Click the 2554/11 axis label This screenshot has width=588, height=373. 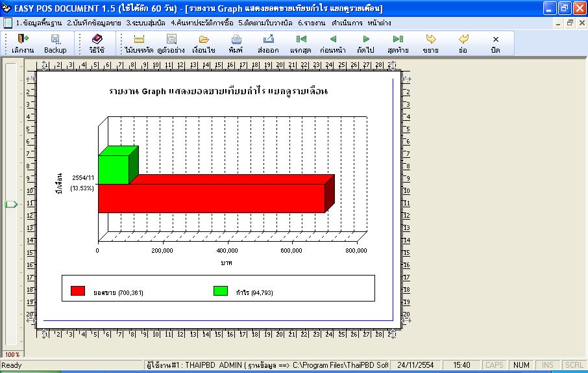tap(83, 177)
